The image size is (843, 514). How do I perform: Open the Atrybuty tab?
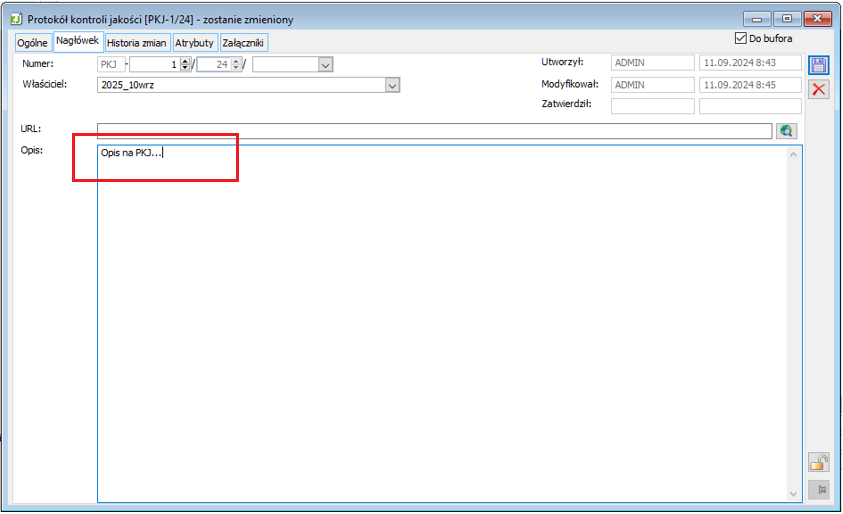click(194, 43)
